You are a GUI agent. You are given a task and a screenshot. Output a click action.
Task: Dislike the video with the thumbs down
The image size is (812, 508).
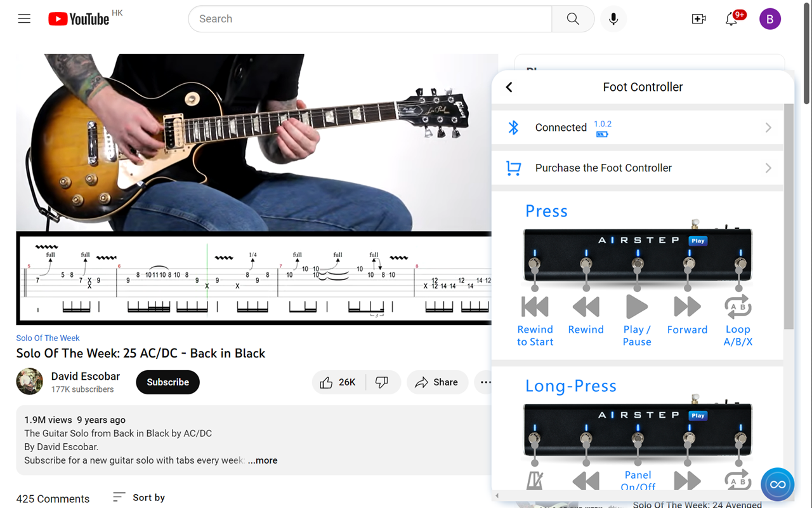point(383,382)
